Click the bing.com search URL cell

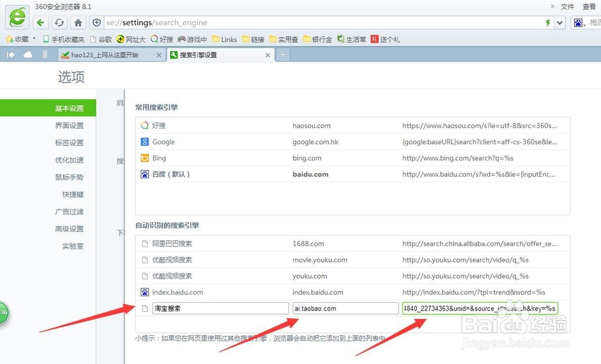pyautogui.click(x=457, y=158)
